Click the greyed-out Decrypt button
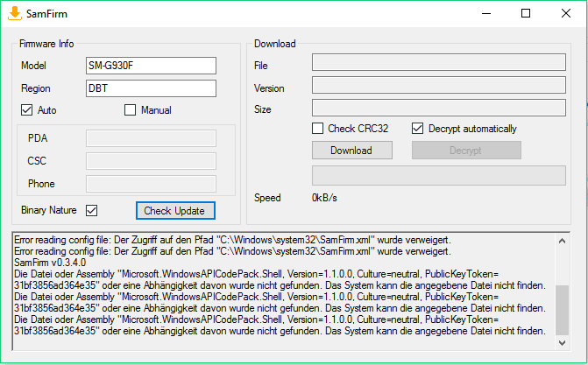This screenshot has width=588, height=365. pos(466,151)
